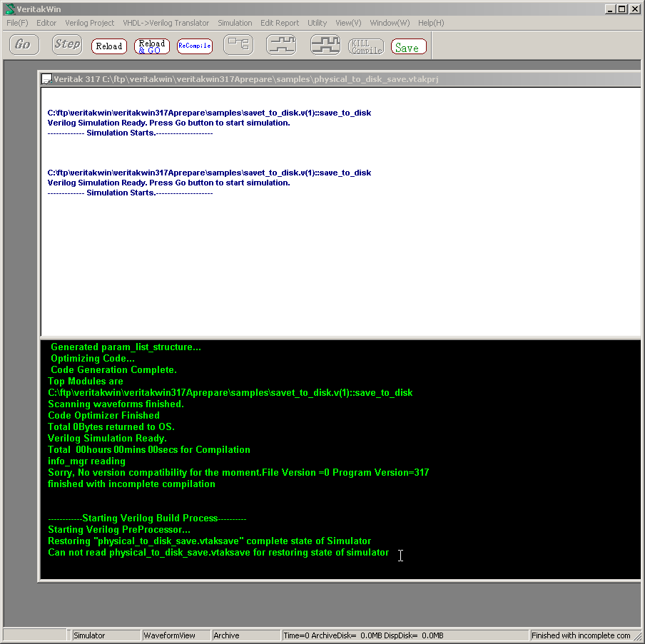Open the Simulation menu
The image size is (645, 644).
tap(235, 23)
